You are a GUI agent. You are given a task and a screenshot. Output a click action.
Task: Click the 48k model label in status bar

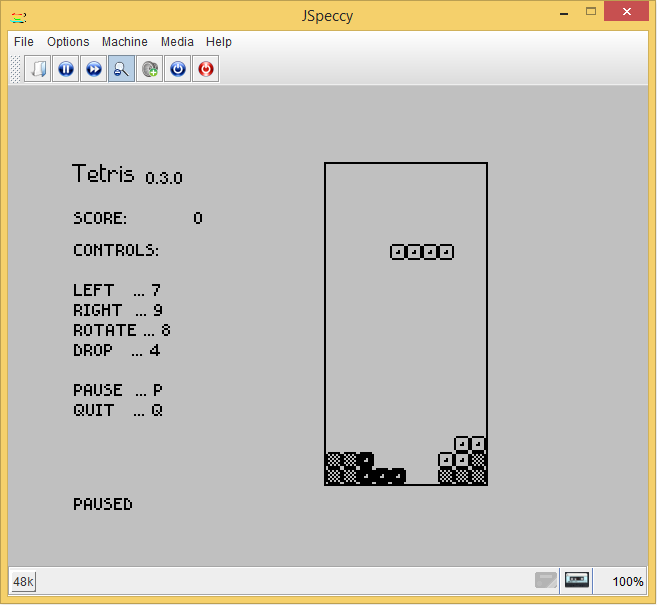click(x=23, y=582)
